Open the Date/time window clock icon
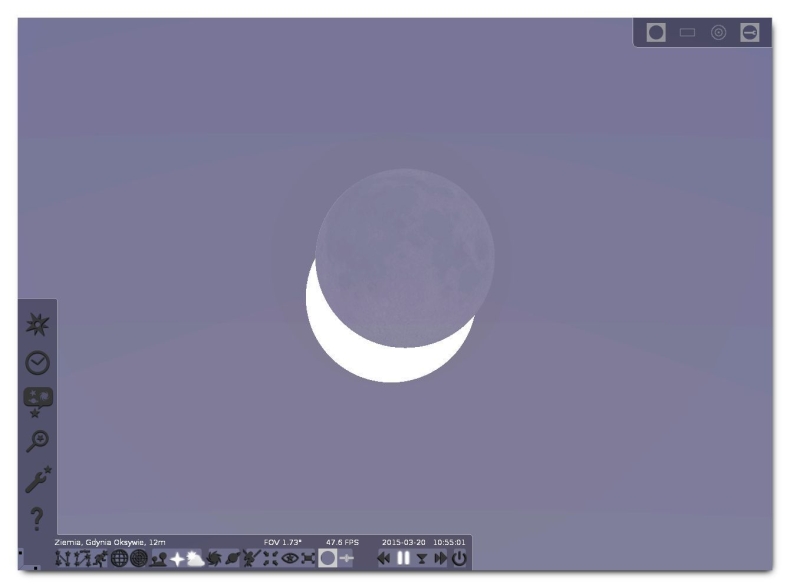This screenshot has height=588, width=790. click(35, 362)
